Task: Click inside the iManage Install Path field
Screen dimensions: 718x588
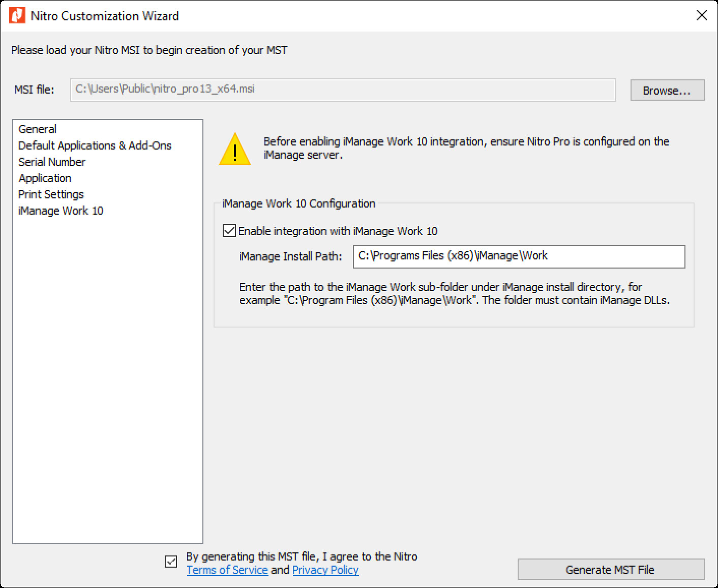Action: 519,257
